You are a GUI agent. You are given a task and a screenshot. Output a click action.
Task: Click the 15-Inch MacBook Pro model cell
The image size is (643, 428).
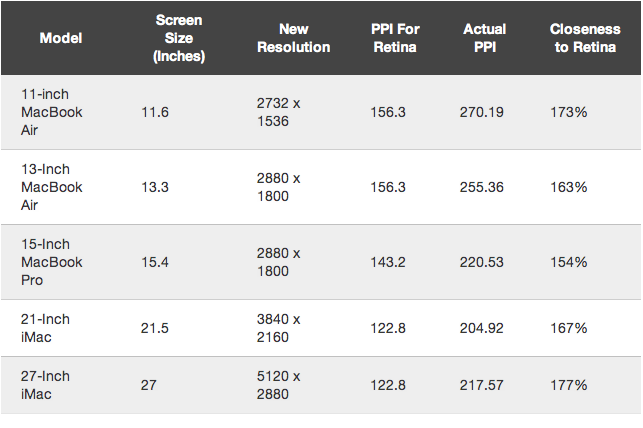52,262
